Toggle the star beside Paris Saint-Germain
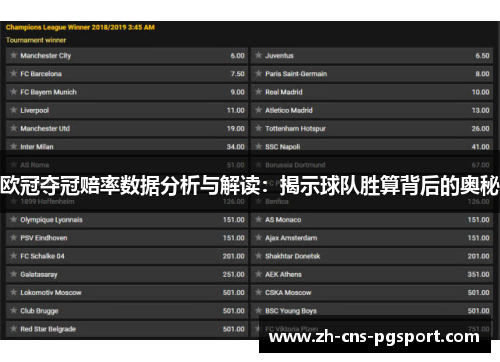 (x=258, y=73)
